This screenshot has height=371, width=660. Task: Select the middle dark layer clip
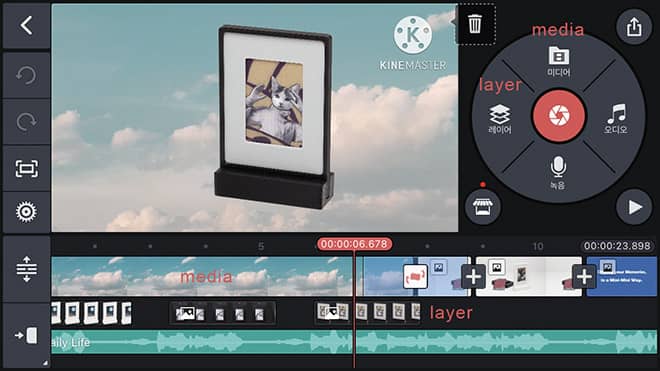(222, 313)
